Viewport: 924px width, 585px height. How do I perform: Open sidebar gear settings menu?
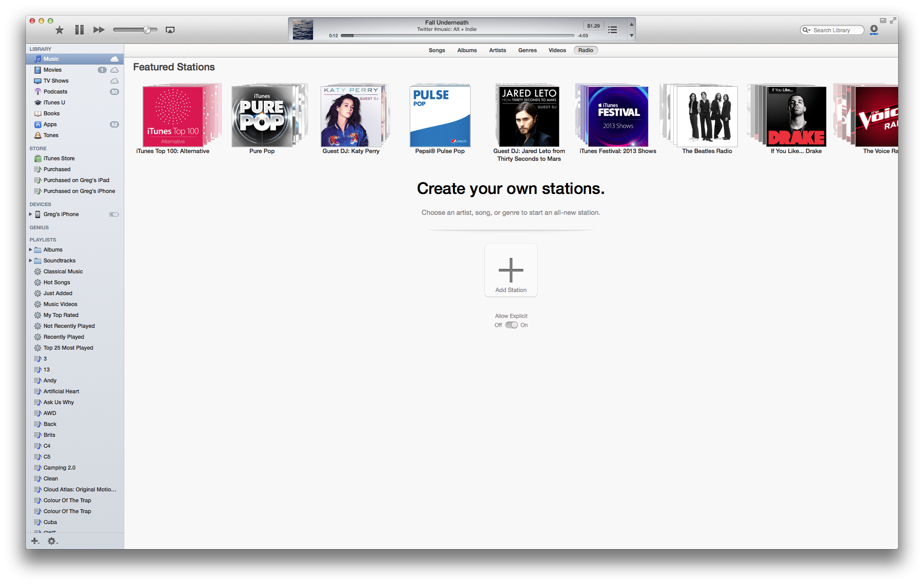tap(53, 541)
